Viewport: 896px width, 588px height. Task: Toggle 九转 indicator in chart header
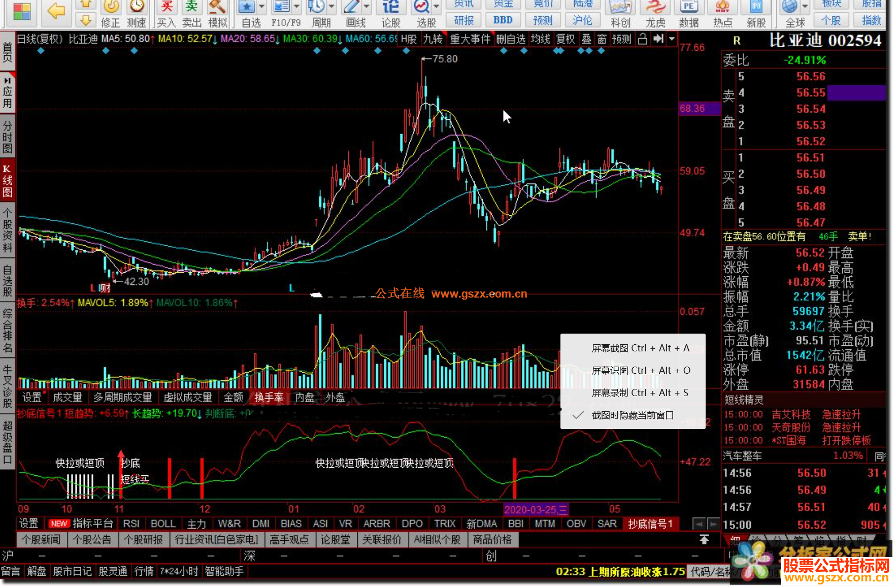(433, 39)
